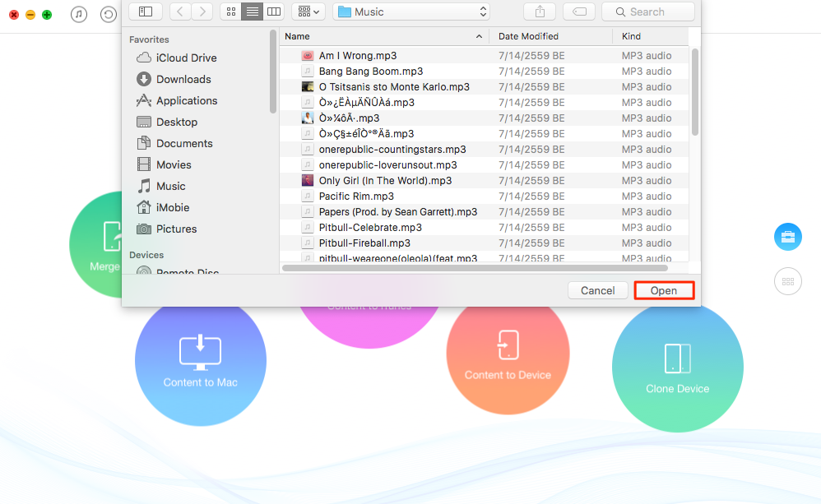This screenshot has width=821, height=504.
Task: Select Am I Wrong.mp3 file
Action: 484,55
